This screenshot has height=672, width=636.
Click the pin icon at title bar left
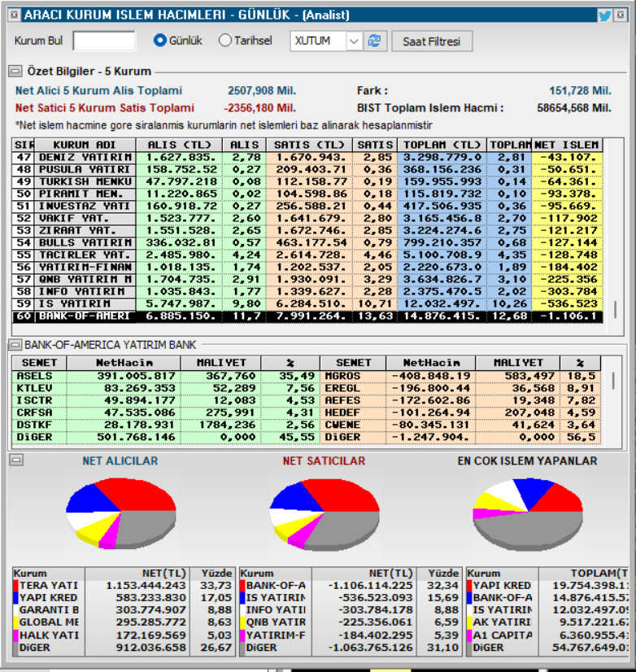click(x=14, y=15)
